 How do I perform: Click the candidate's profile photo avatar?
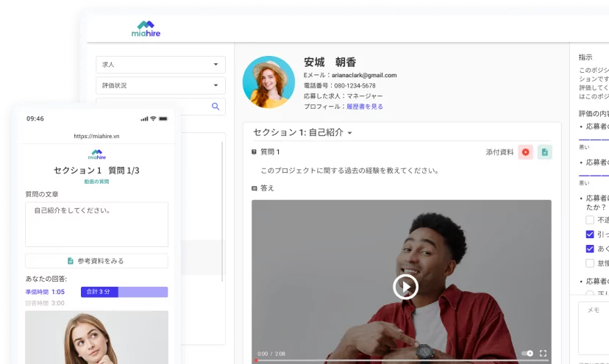tap(268, 82)
